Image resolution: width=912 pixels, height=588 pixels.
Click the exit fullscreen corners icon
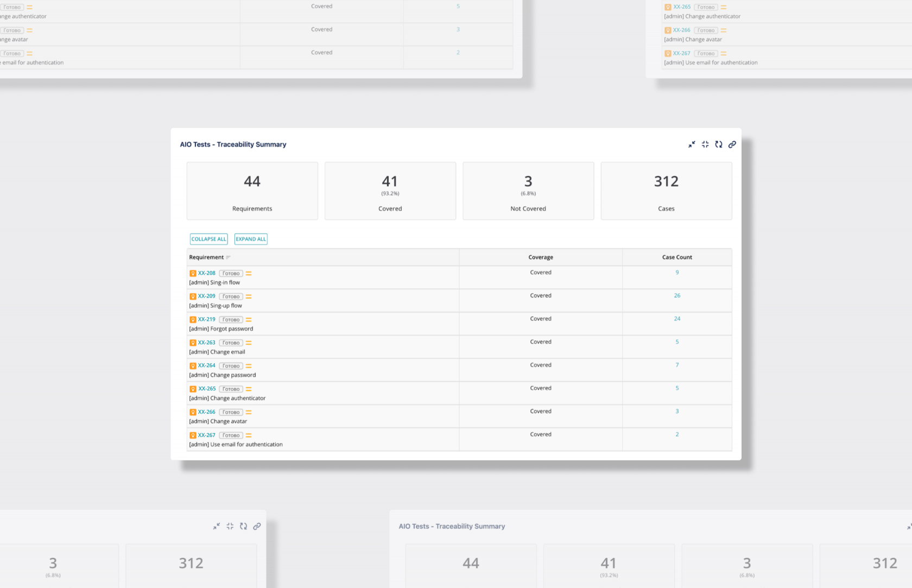click(705, 144)
